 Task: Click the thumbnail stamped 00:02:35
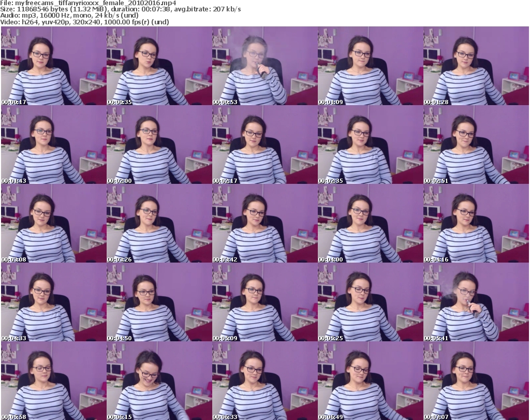click(370, 144)
